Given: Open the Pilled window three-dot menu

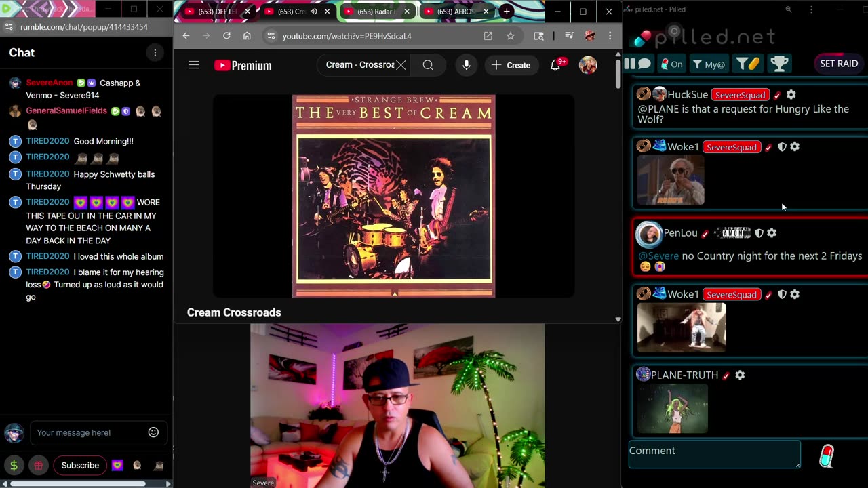Looking at the screenshot, I should coord(811,9).
